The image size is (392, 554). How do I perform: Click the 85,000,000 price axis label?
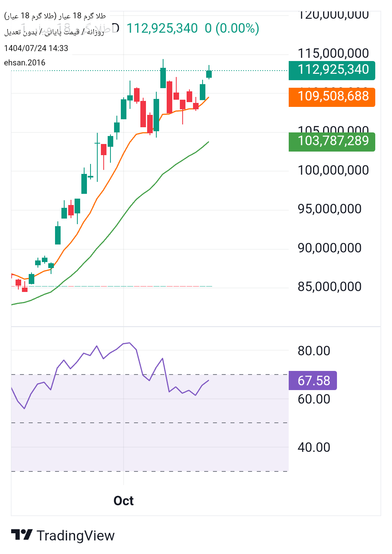pyautogui.click(x=329, y=286)
